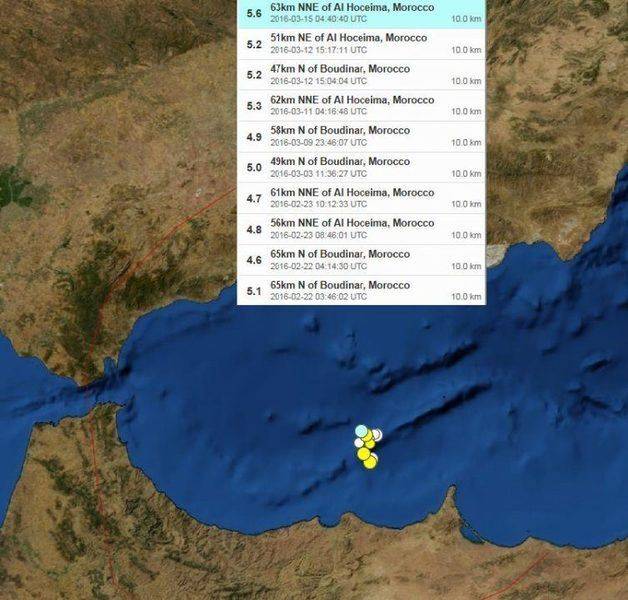Click the small white earthquake marker left of cluster
The height and width of the screenshot is (600, 628).
[x=359, y=443]
